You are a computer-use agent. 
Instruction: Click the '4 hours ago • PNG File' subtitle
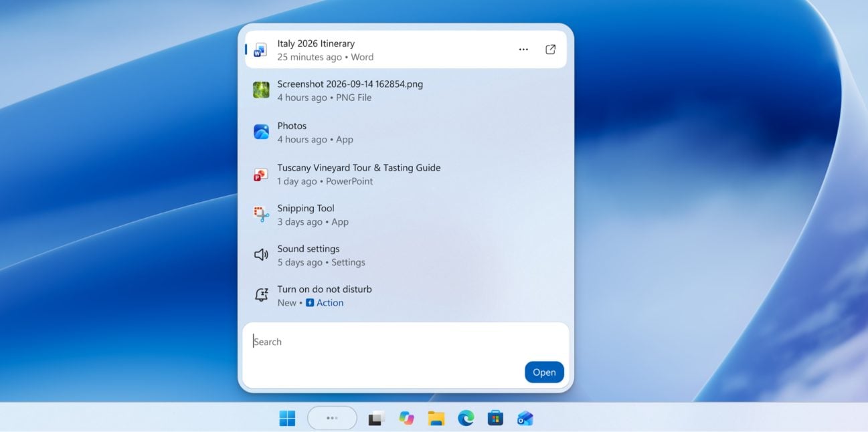pyautogui.click(x=325, y=98)
